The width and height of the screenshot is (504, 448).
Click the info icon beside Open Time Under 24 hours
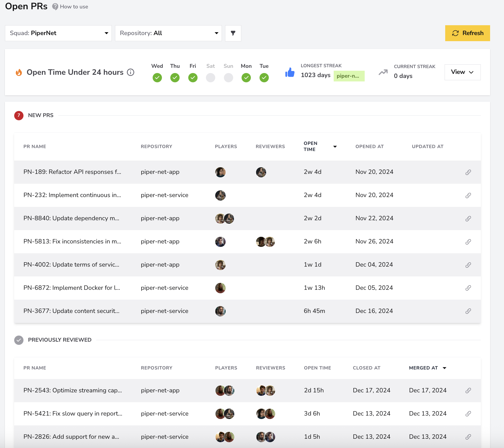click(x=131, y=72)
